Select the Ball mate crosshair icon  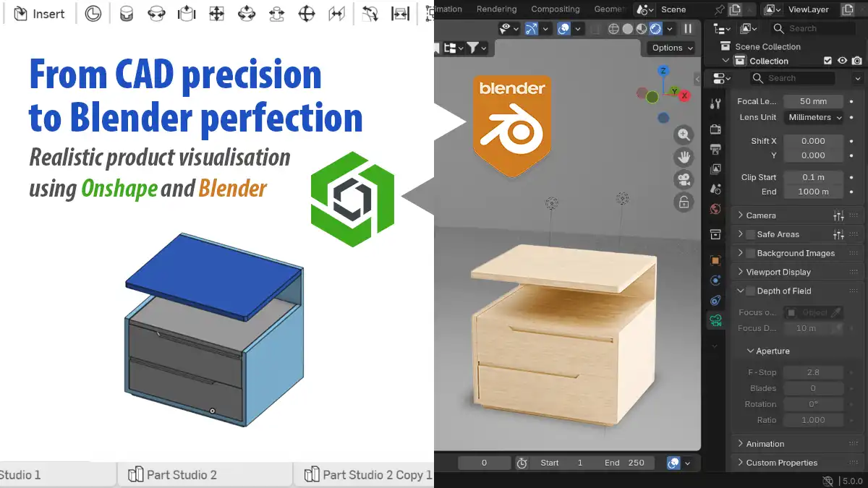[307, 14]
